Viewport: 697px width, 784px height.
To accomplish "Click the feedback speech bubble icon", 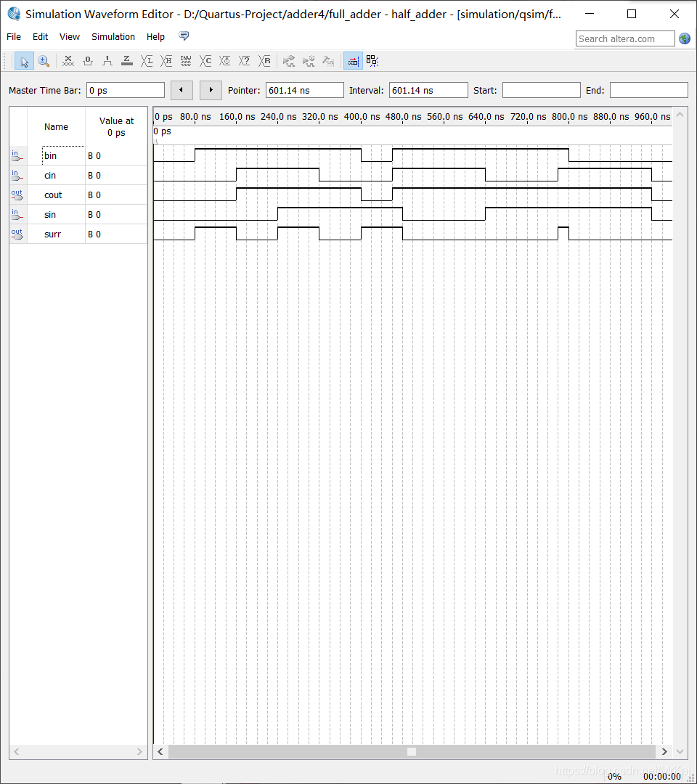I will (184, 36).
